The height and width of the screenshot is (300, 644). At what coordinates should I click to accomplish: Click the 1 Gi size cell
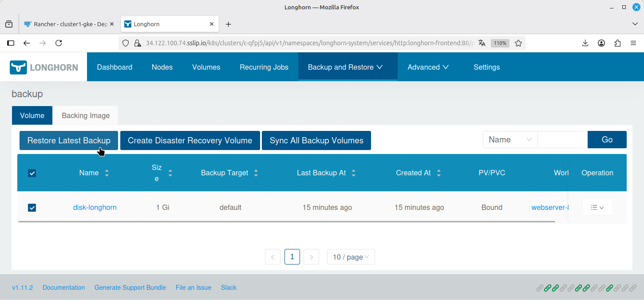click(x=163, y=207)
